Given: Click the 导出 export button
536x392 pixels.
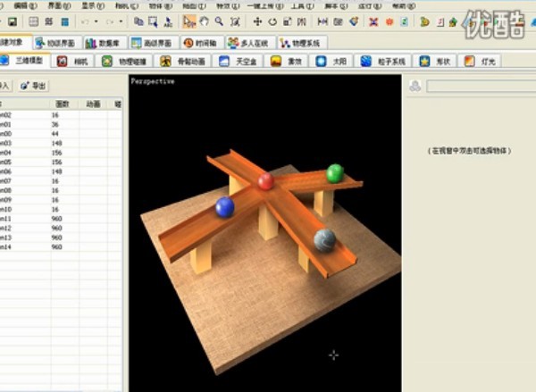Looking at the screenshot, I should coord(34,86).
